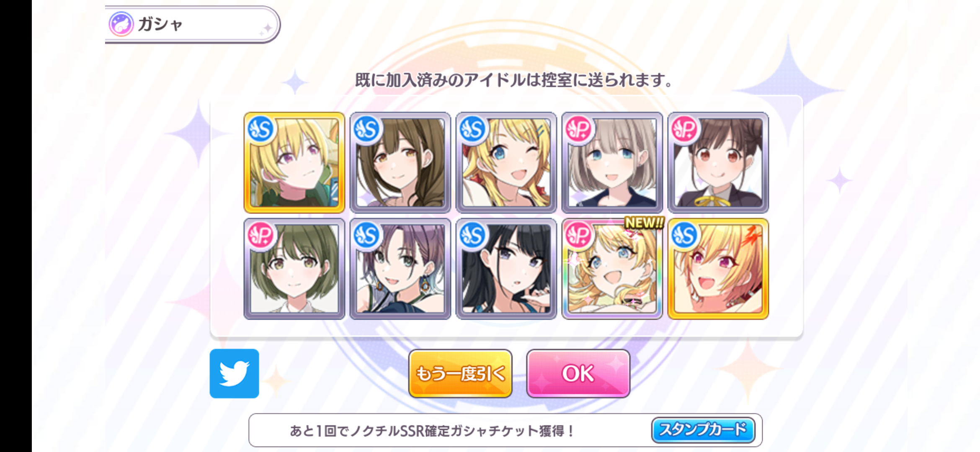Viewport: 980px width, 452px height.
Task: Select the green short-haired idol card
Action: [294, 269]
